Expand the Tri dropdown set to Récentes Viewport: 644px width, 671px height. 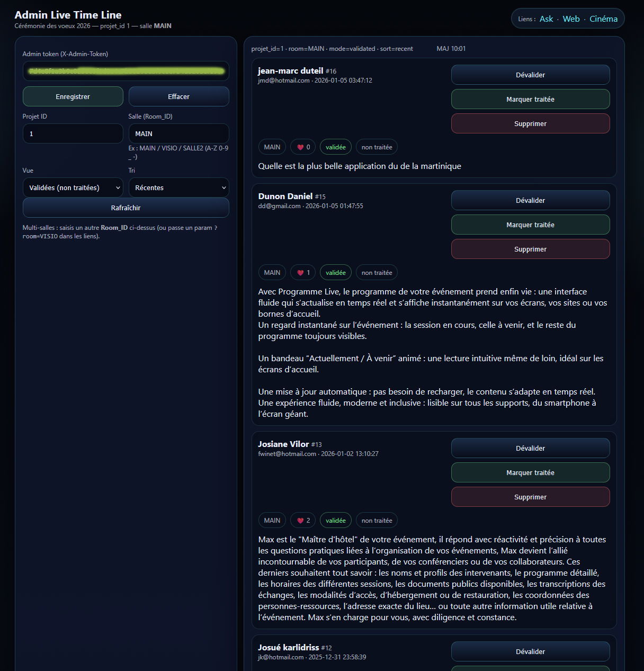pos(178,187)
